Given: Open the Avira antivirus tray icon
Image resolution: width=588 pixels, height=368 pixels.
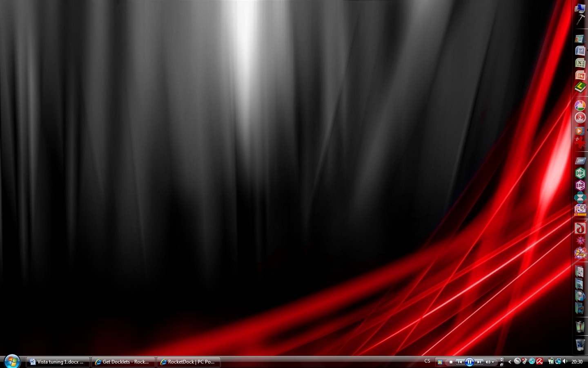Looking at the screenshot, I should click(x=539, y=361).
